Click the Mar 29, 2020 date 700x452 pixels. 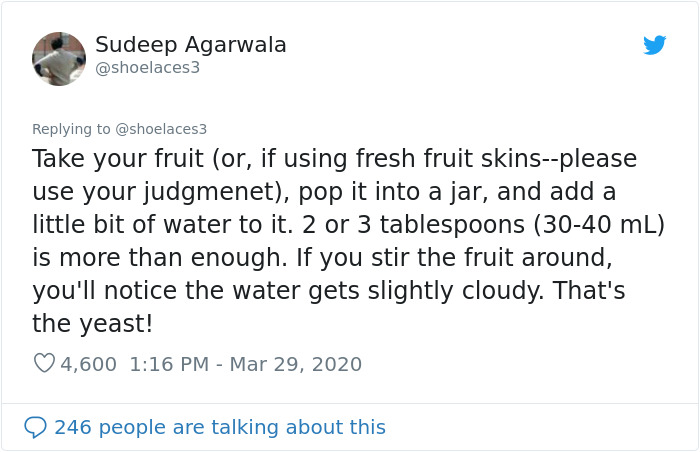pos(295,364)
